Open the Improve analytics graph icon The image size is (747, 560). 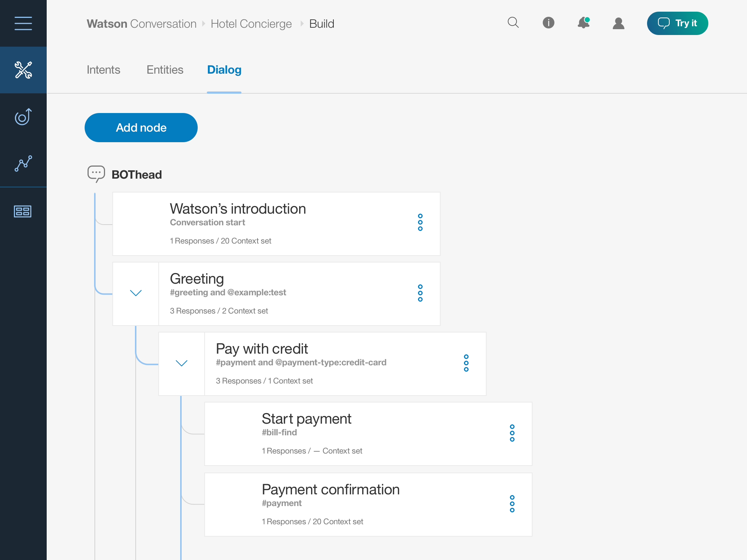point(23,163)
